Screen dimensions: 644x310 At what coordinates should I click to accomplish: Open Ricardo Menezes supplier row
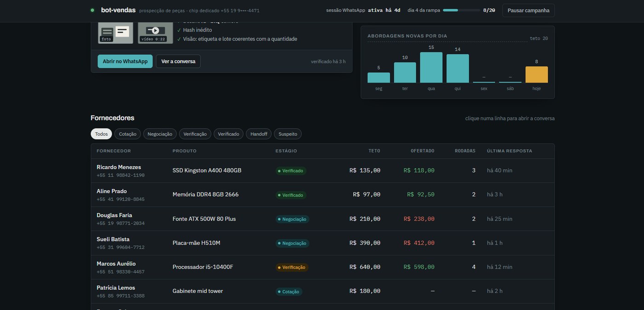coord(322,171)
